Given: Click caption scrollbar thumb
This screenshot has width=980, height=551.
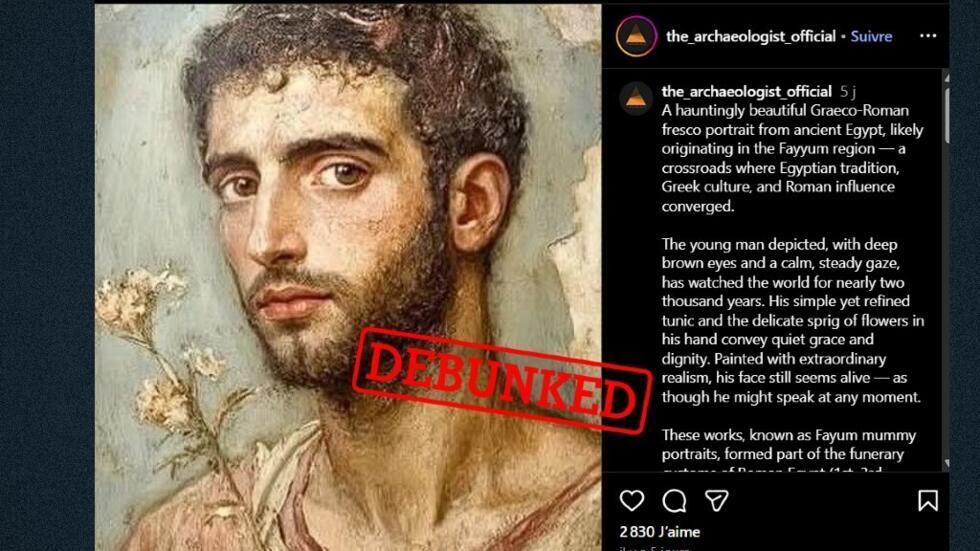Looking at the screenshot, I should 946,116.
